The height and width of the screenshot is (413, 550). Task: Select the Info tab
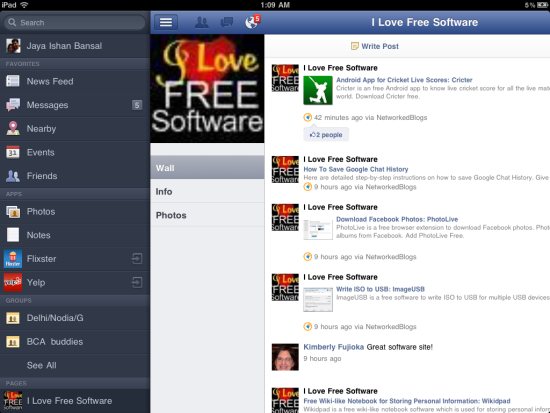click(207, 191)
